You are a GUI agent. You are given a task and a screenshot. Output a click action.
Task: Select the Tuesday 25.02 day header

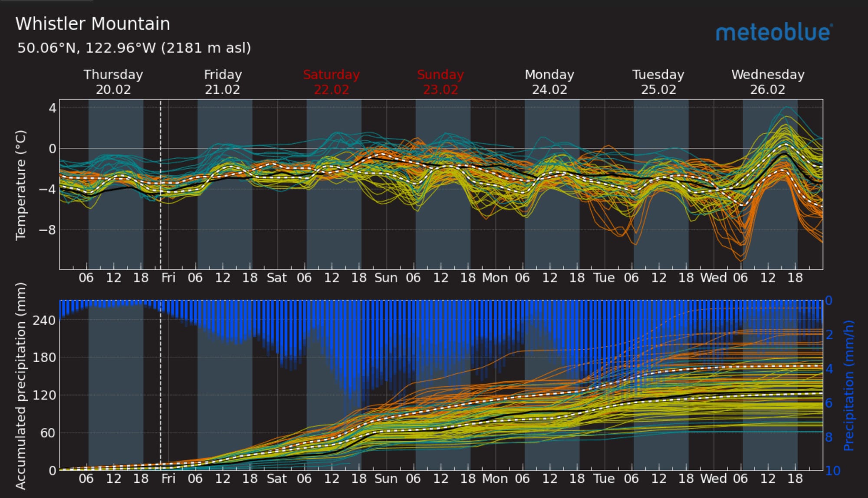(658, 82)
